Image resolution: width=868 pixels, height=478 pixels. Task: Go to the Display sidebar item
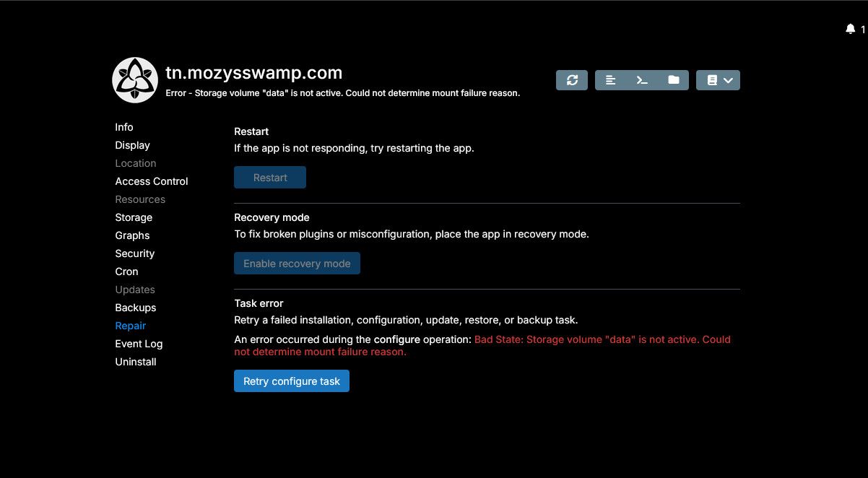click(132, 145)
